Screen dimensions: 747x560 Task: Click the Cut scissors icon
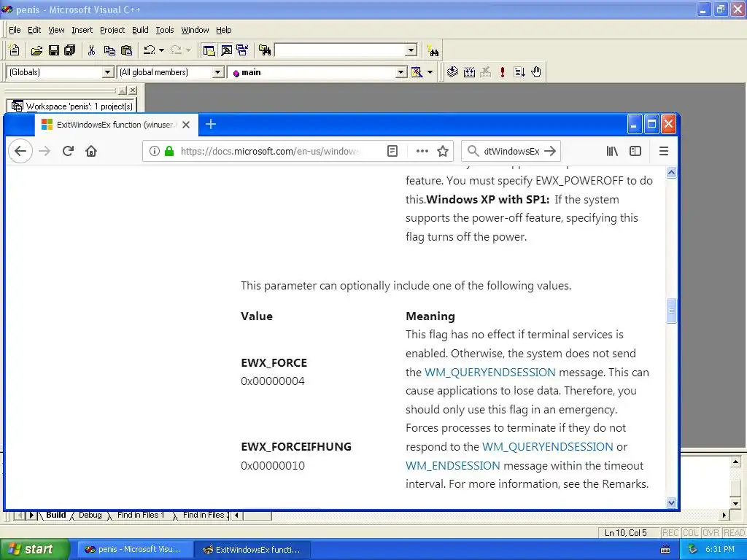tap(91, 50)
